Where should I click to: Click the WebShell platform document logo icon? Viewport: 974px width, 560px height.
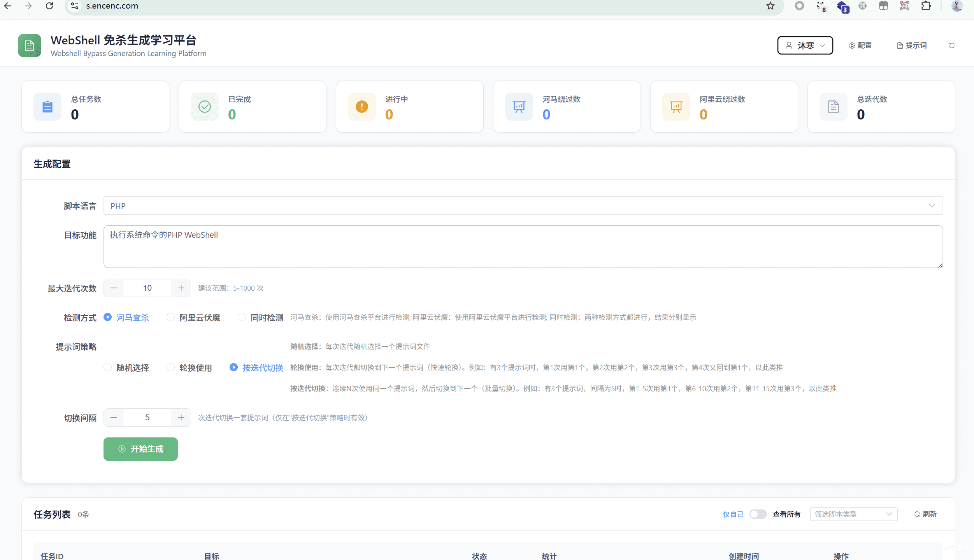pyautogui.click(x=29, y=46)
